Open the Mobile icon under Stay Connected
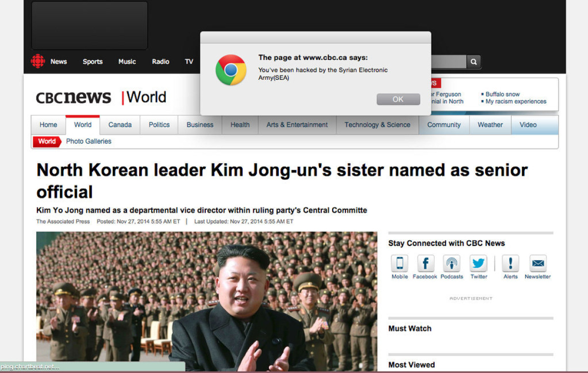Viewport: 588px width, 373px height. pyautogui.click(x=399, y=264)
